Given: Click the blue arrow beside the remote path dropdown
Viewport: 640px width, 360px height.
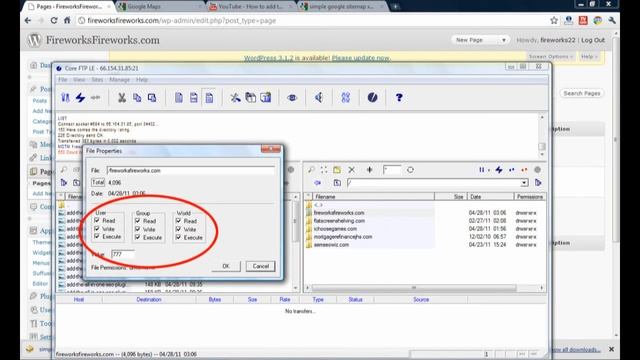Looking at the screenshot, I should pos(538,183).
